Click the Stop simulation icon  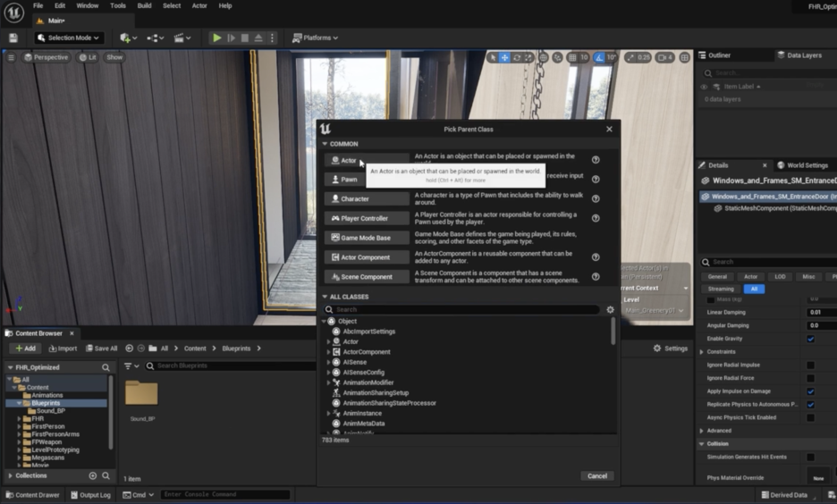[x=245, y=38]
